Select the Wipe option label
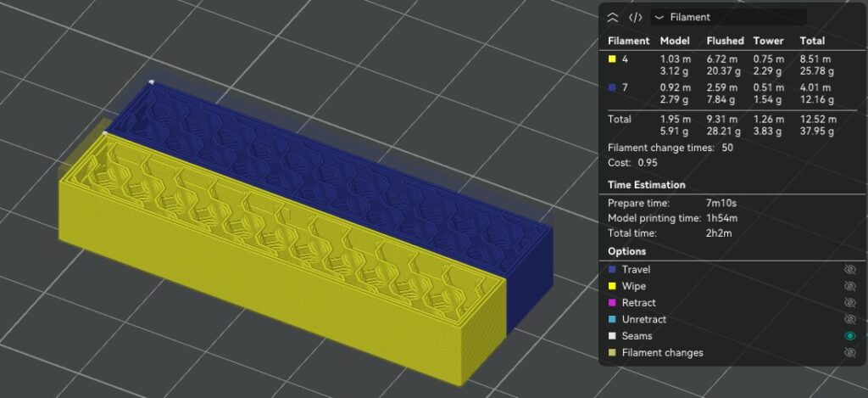 pos(634,286)
